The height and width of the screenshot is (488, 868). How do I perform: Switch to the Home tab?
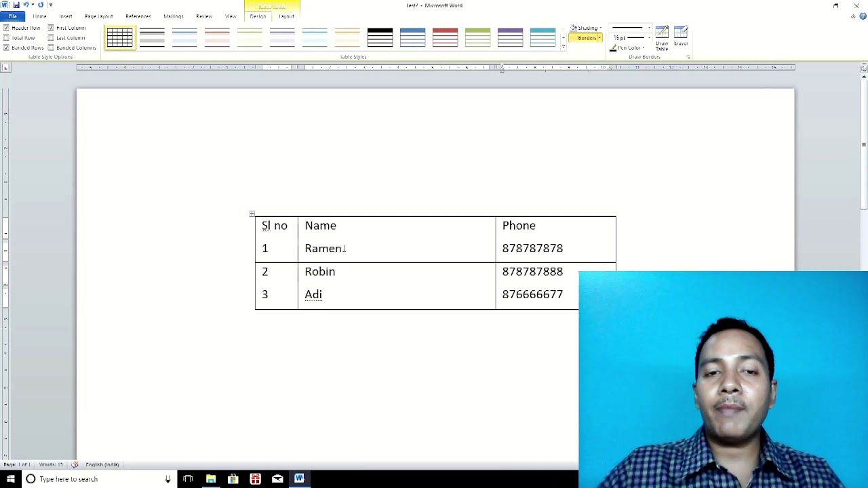[x=39, y=16]
